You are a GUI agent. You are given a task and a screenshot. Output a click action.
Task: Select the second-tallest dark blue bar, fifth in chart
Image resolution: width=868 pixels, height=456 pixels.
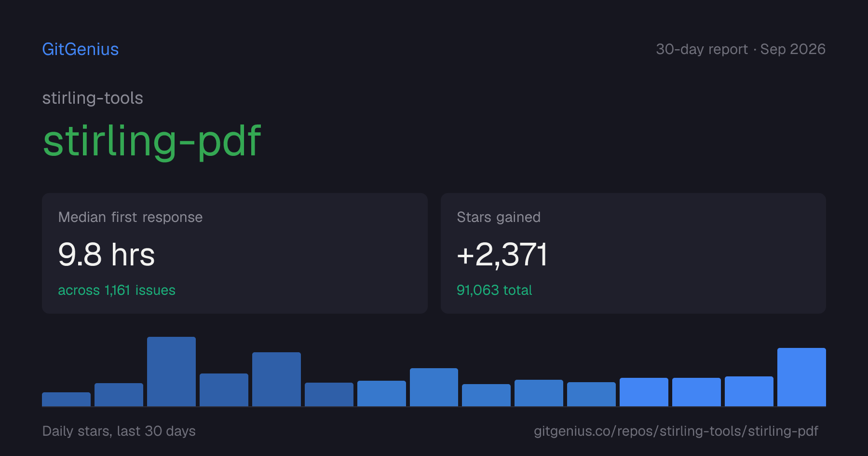(x=276, y=379)
